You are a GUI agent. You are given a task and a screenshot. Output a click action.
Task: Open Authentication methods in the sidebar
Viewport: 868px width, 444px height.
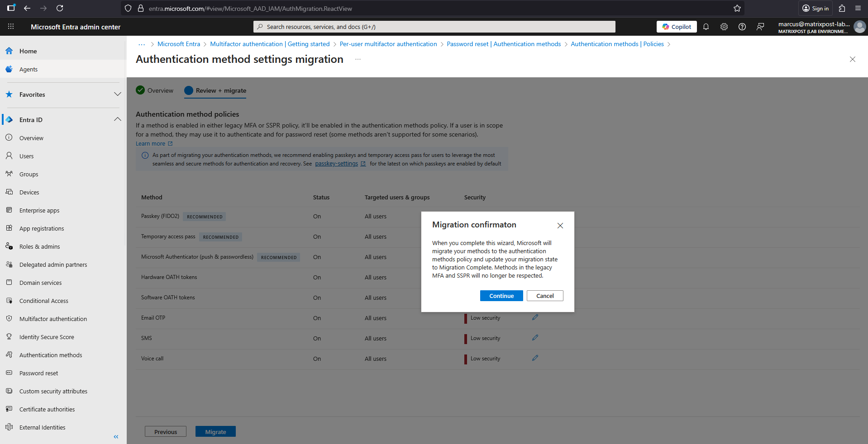pyautogui.click(x=51, y=355)
